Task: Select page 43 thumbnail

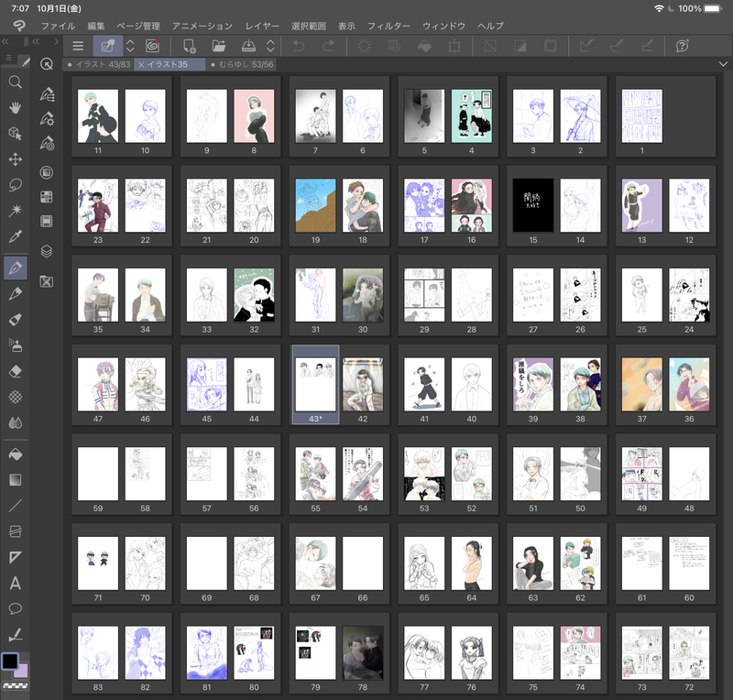Action: [x=315, y=385]
